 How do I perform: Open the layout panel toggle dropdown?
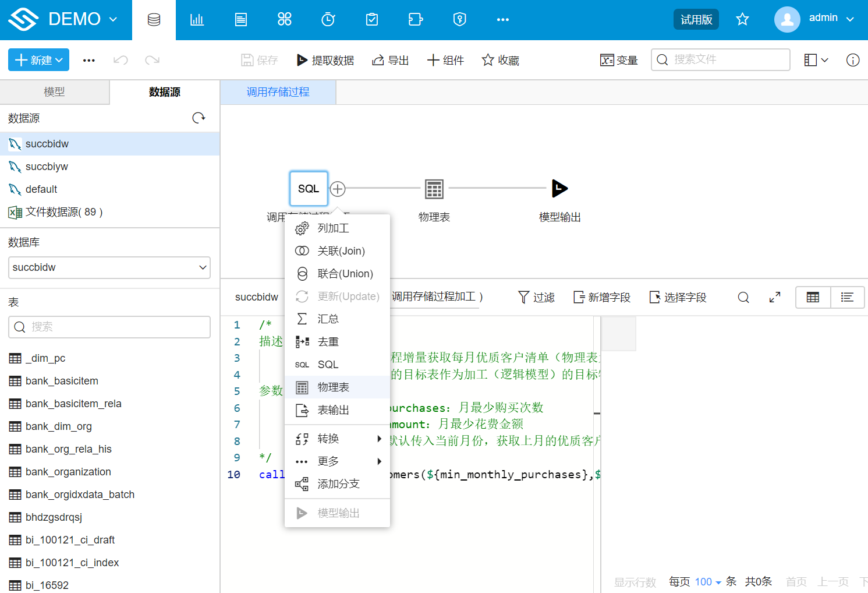(816, 60)
